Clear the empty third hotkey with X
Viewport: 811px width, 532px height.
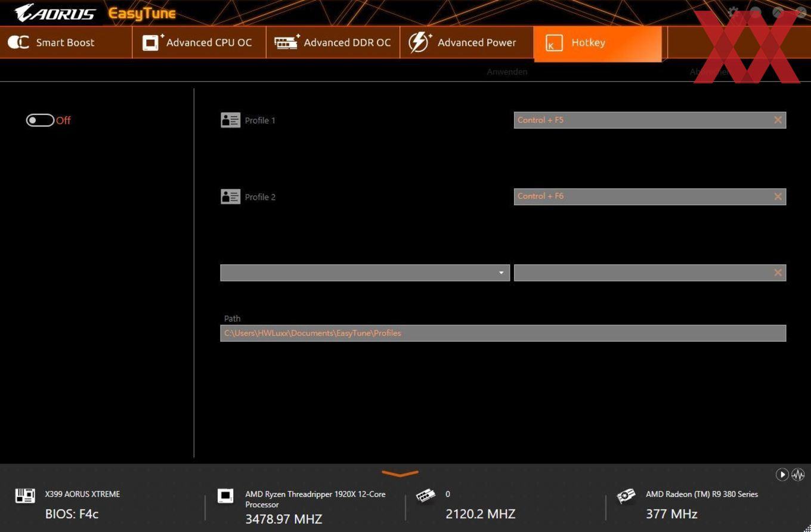point(778,273)
